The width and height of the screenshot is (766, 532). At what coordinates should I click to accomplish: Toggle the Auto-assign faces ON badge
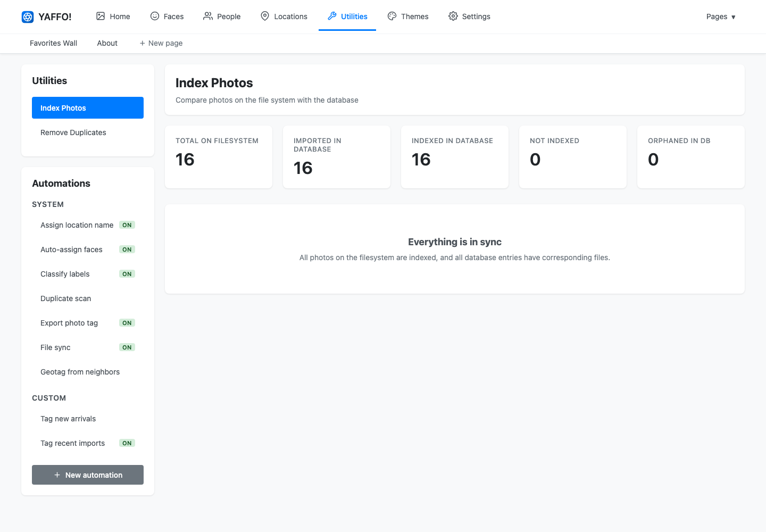127,250
